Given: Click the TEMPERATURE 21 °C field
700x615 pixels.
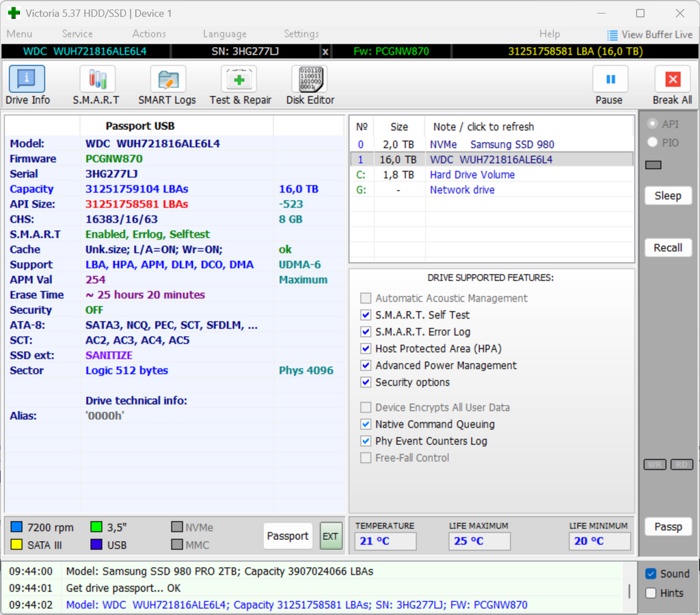Looking at the screenshot, I should coord(386,541).
